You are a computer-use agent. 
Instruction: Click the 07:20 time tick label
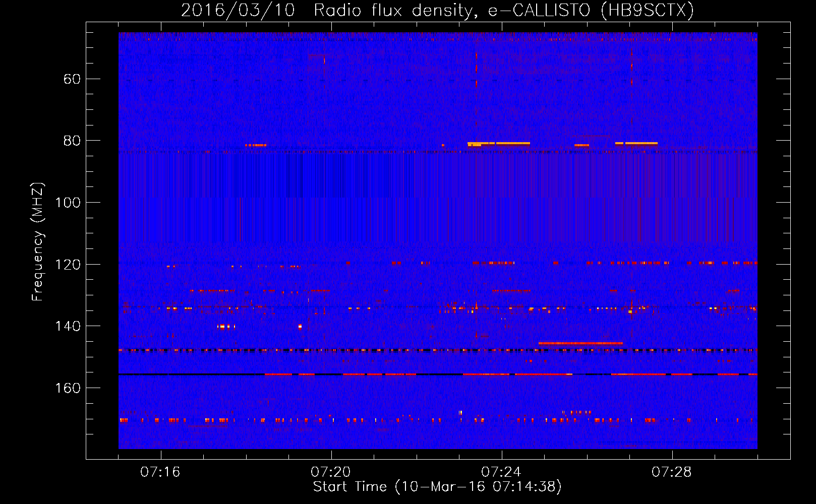[x=331, y=472]
